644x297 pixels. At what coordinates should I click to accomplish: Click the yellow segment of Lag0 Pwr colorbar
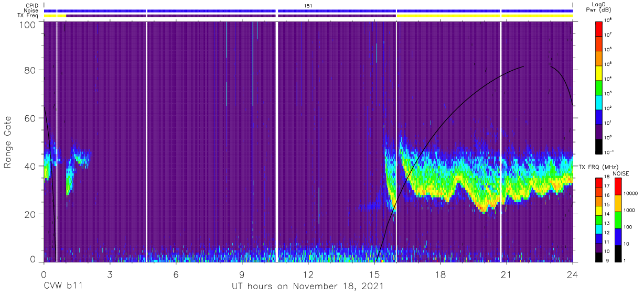pyautogui.click(x=599, y=72)
